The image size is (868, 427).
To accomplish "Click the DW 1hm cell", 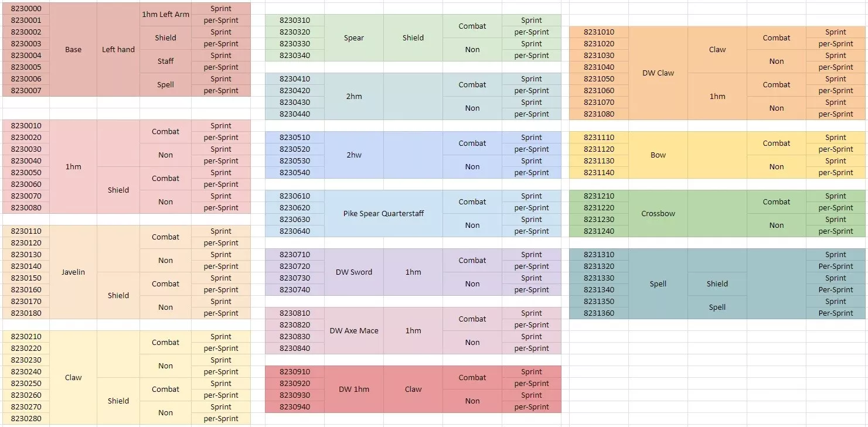I will click(354, 390).
